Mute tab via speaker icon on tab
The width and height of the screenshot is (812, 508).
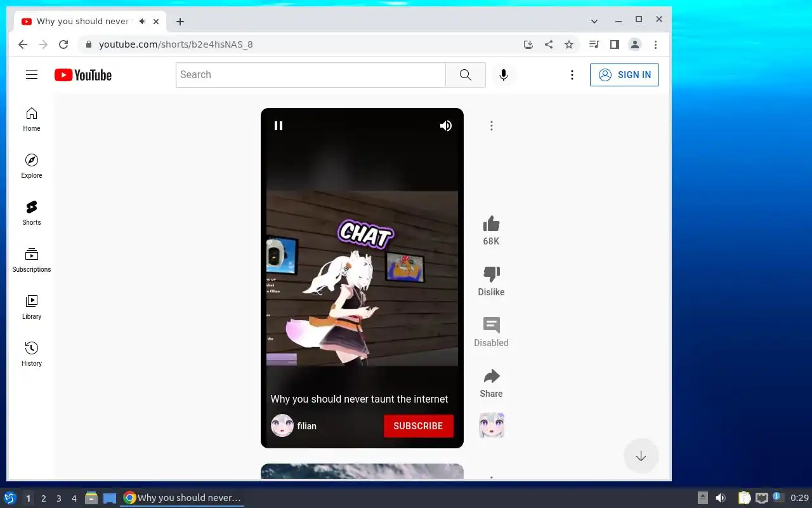(x=142, y=21)
